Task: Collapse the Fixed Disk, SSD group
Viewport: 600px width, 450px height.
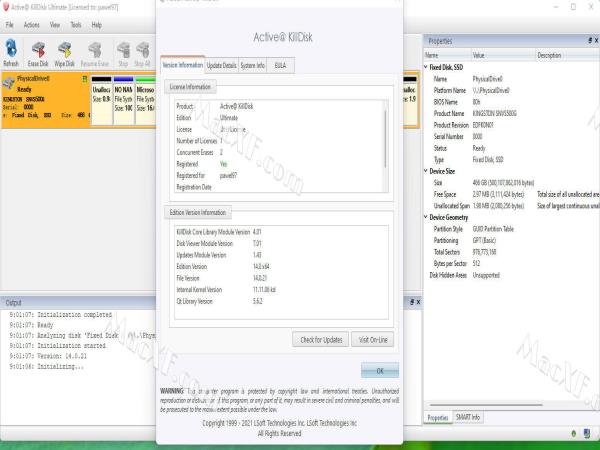Action: (x=426, y=67)
